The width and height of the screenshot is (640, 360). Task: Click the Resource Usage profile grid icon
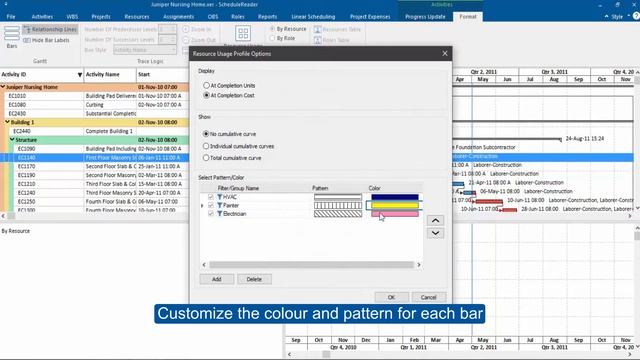[243, 33]
